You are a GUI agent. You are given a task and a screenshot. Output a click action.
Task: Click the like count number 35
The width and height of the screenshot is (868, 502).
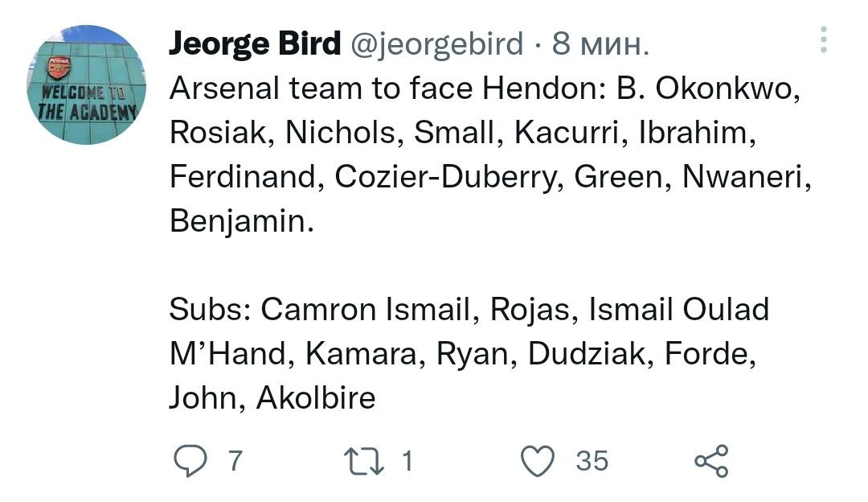click(592, 461)
